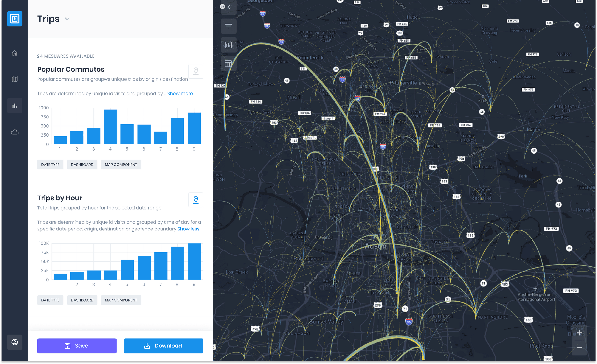Open the cloud icon in sidebar
The width and height of the screenshot is (597, 364).
(14, 132)
